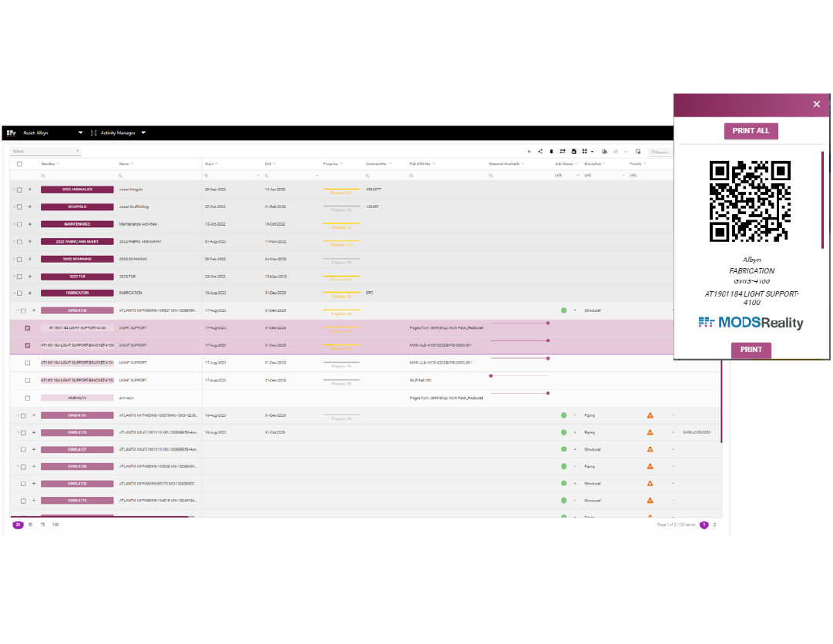The image size is (833, 644).
Task: Click the share icon in the toolbar
Action: click(x=540, y=151)
